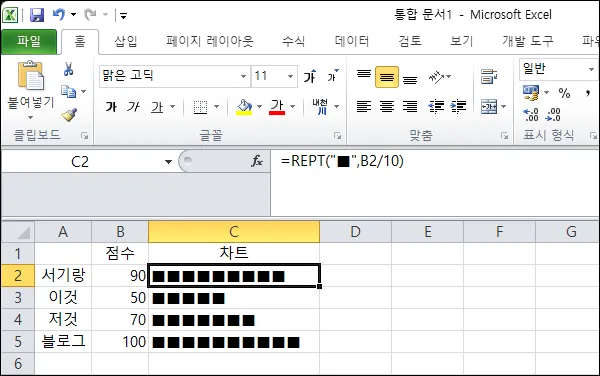Viewport: 600px width, 376px height.
Task: Toggle Bold formatting
Action: point(111,107)
